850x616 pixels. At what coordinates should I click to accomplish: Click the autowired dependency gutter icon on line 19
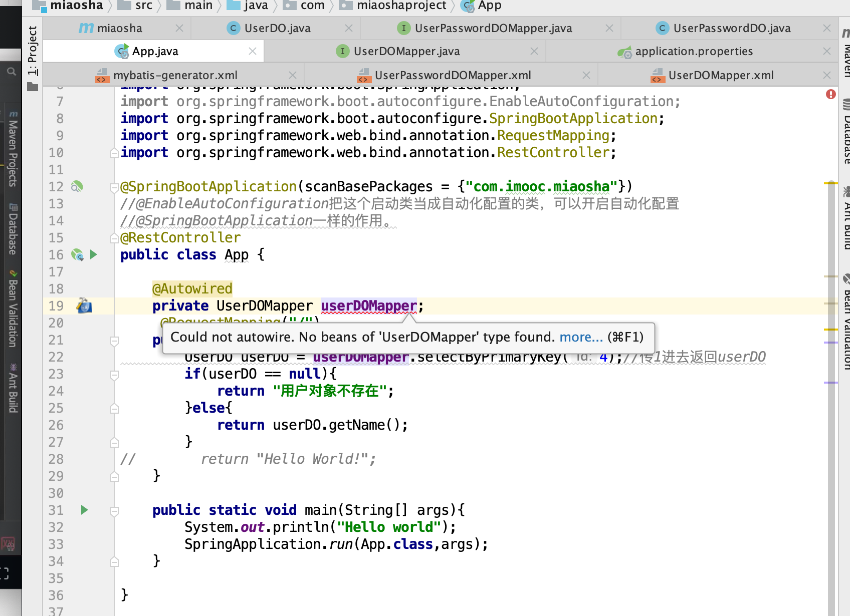click(84, 305)
